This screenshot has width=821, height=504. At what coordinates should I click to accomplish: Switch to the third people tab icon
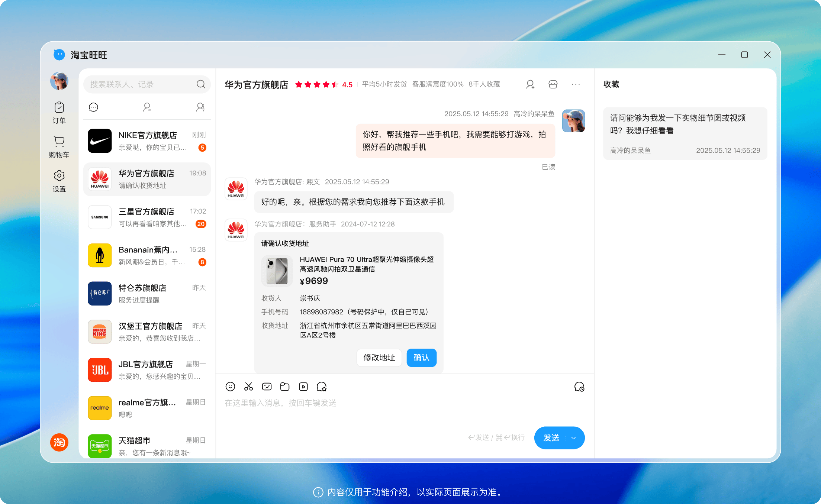pyautogui.click(x=200, y=107)
